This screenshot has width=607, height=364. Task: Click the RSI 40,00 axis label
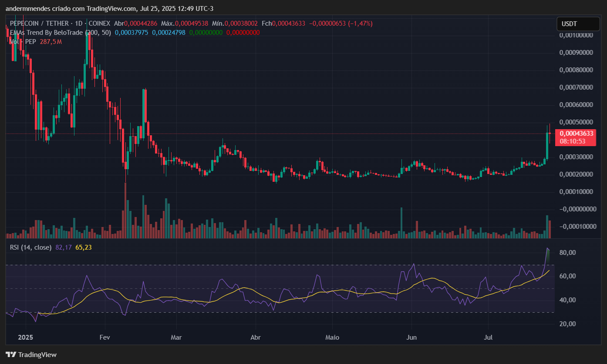[567, 300]
